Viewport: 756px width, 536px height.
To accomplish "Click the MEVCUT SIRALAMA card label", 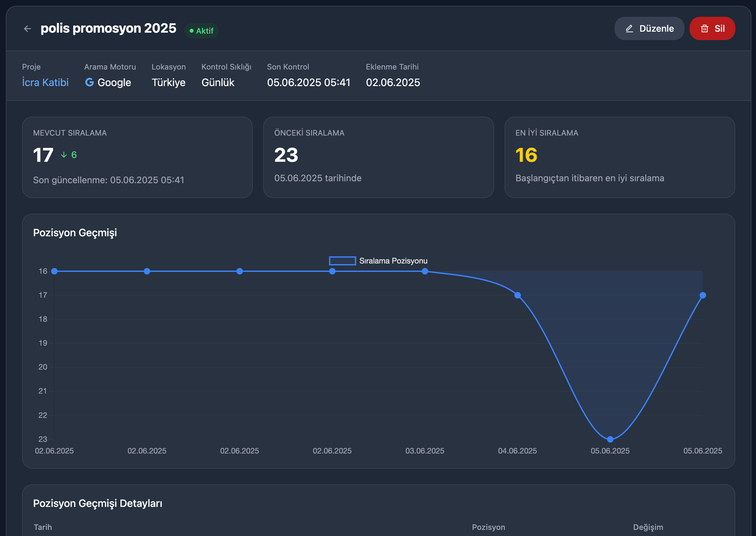I will 70,133.
